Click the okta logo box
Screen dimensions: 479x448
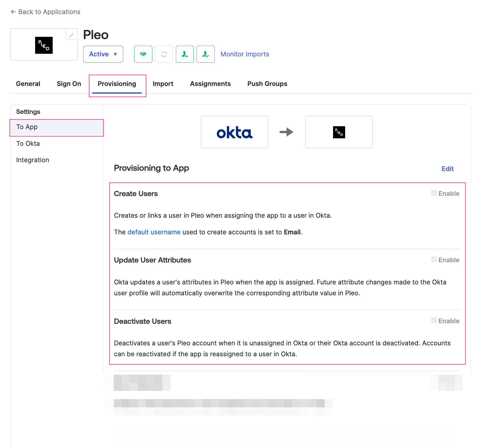[x=234, y=132]
